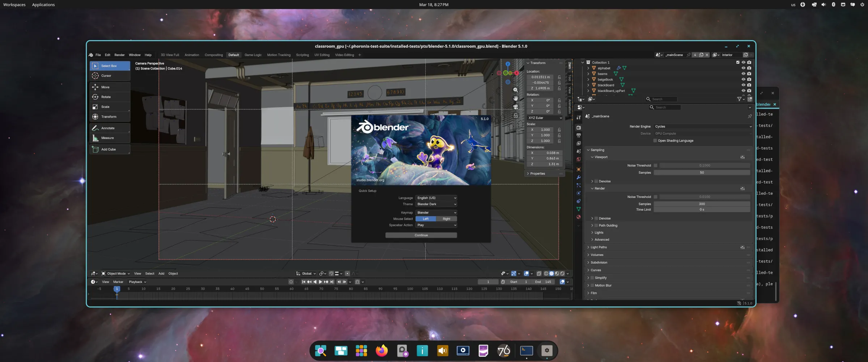Adjust the Render Samples 300 field
868x362 pixels.
point(702,204)
